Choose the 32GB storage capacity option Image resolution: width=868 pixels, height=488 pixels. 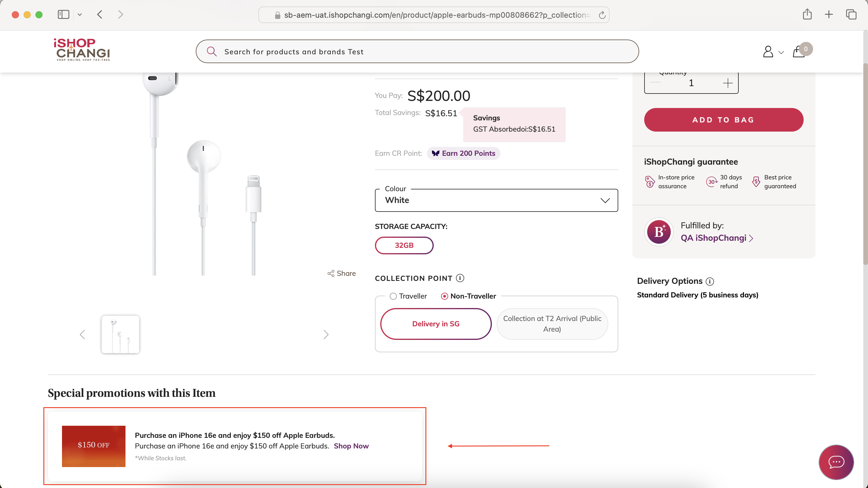click(404, 245)
